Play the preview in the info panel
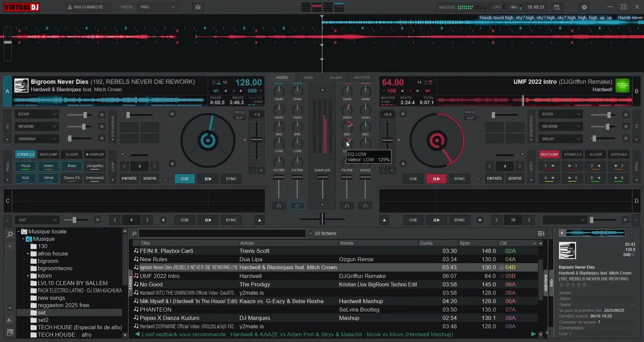Image resolution: width=644 pixels, height=342 pixels. click(x=562, y=233)
